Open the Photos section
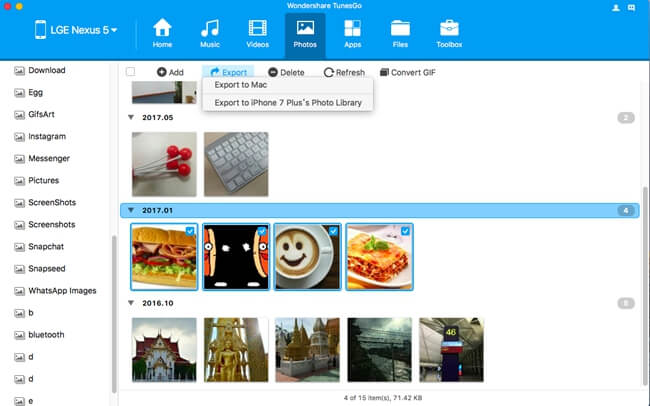The width and height of the screenshot is (650, 406). coord(305,35)
